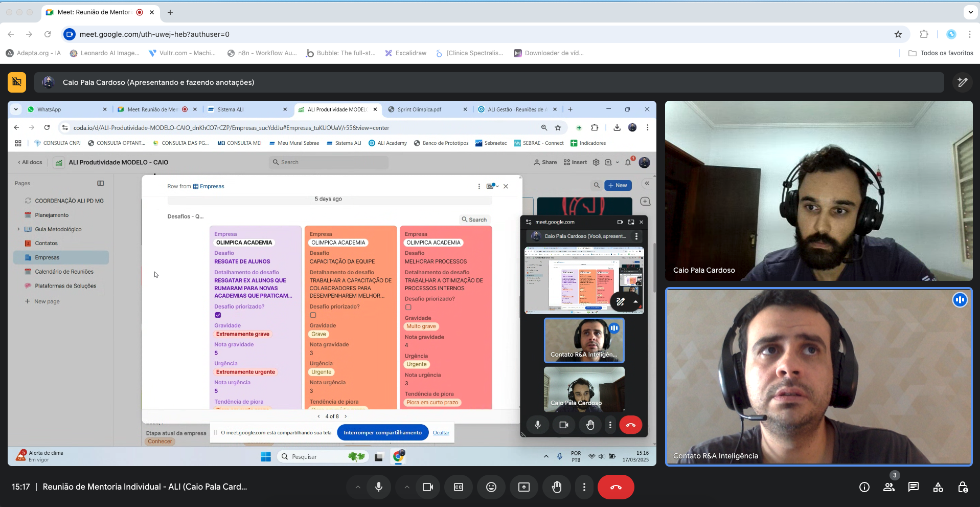Go to previous row in modal pagination
This screenshot has width=980, height=507.
click(x=318, y=416)
